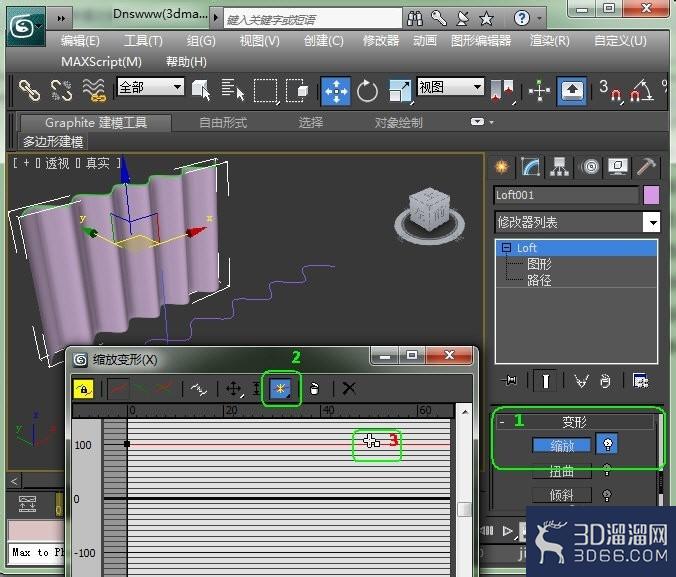Screen dimensions: 676x577
Task: Select Insert Corner Point tool in 缩放变形
Action: point(281,389)
